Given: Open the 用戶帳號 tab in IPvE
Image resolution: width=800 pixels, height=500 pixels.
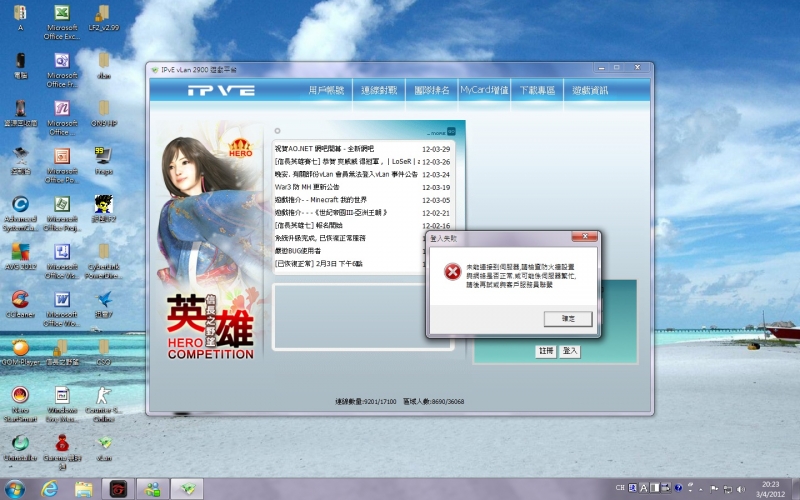Looking at the screenshot, I should click(326, 90).
